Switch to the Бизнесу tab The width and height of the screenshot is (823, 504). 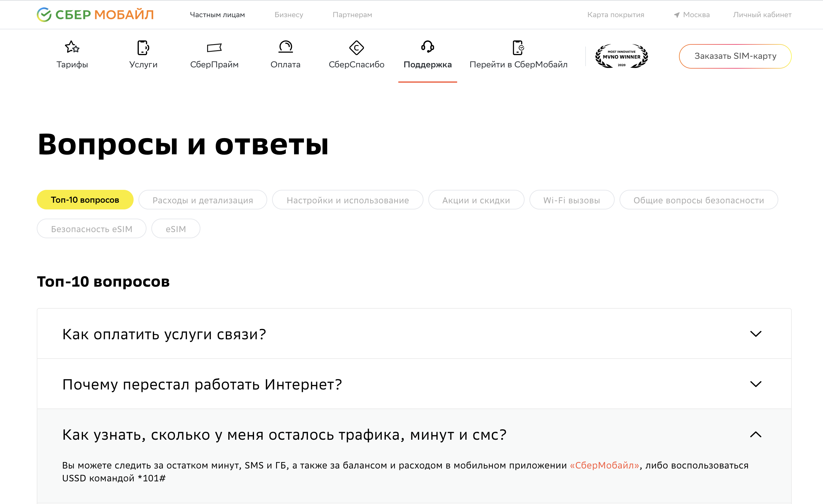pyautogui.click(x=289, y=15)
